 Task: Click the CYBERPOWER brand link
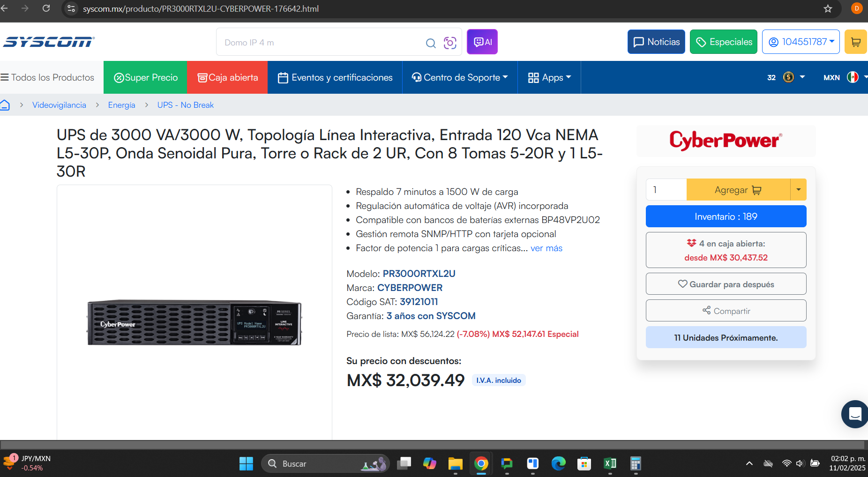point(410,288)
